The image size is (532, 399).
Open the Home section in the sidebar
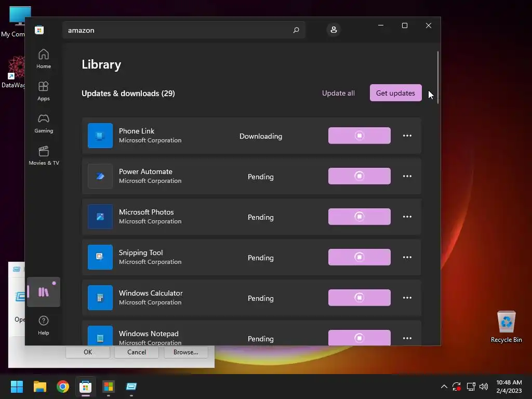click(44, 59)
